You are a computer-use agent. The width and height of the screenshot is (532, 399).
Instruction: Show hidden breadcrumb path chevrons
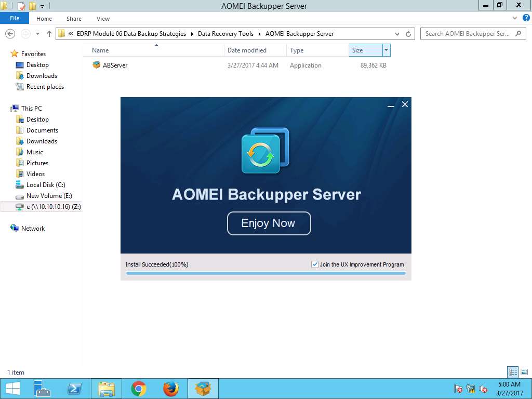pos(71,34)
